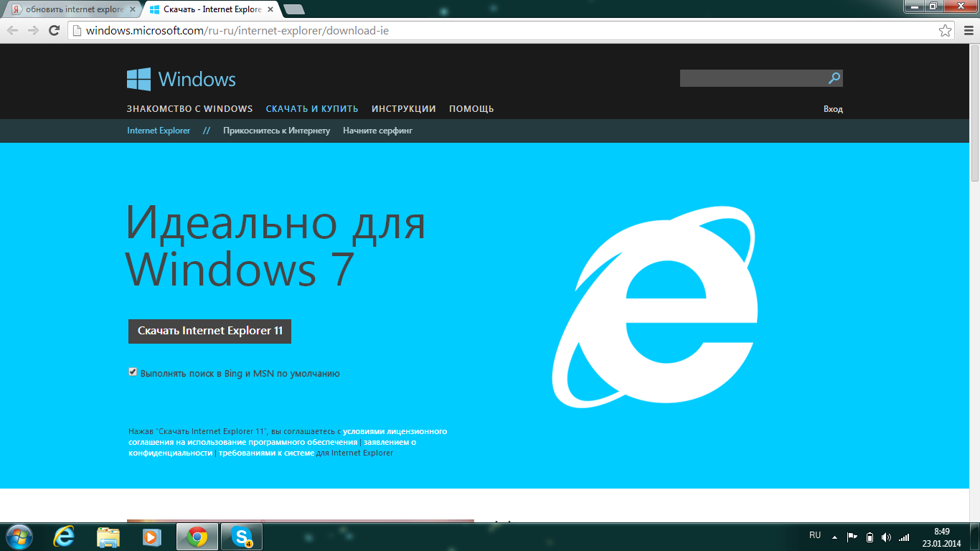Image resolution: width=980 pixels, height=551 pixels.
Task: Click Скачать Internet Explorer 11 button
Action: (209, 331)
